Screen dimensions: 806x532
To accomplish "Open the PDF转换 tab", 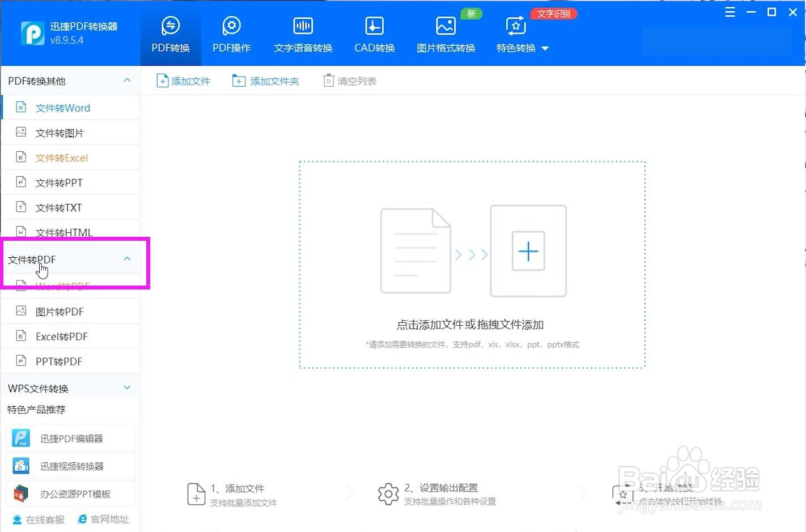I will pyautogui.click(x=170, y=34).
